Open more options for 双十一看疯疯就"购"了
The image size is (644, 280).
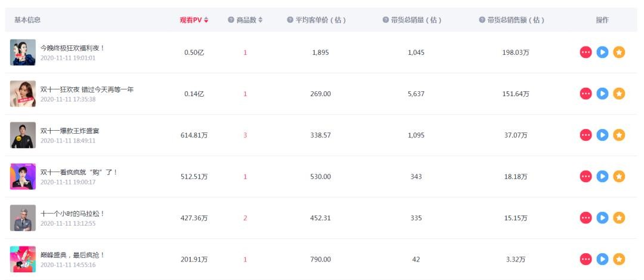(586, 177)
